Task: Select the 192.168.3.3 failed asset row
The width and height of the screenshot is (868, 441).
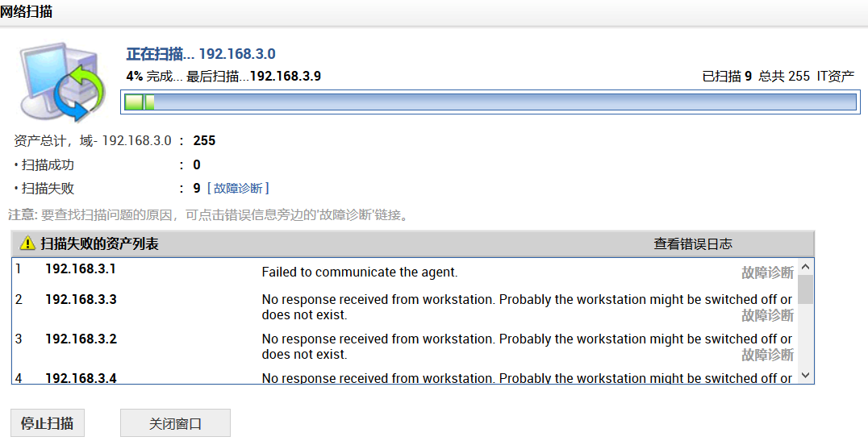Action: pyautogui.click(x=81, y=300)
